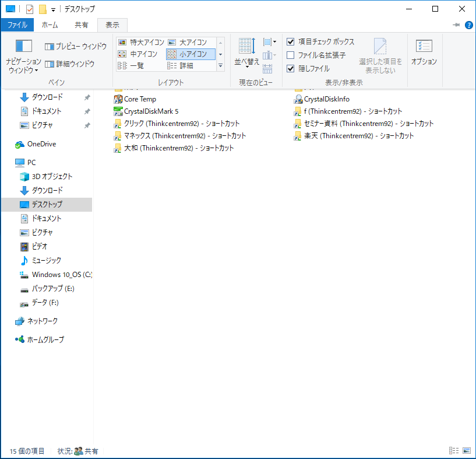Viewport: 476px width, 459px height.
Task: Click the New folder quick access icon
Action: 43,9
